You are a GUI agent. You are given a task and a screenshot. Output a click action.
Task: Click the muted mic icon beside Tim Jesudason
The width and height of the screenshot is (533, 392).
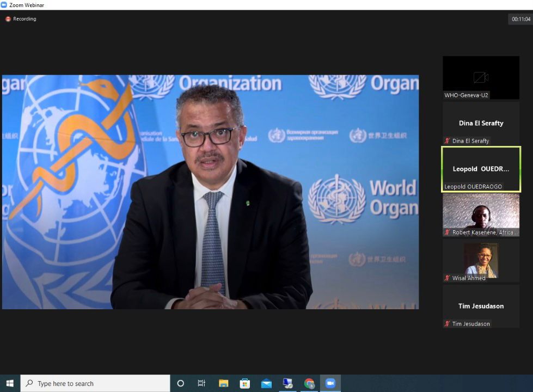(x=447, y=324)
